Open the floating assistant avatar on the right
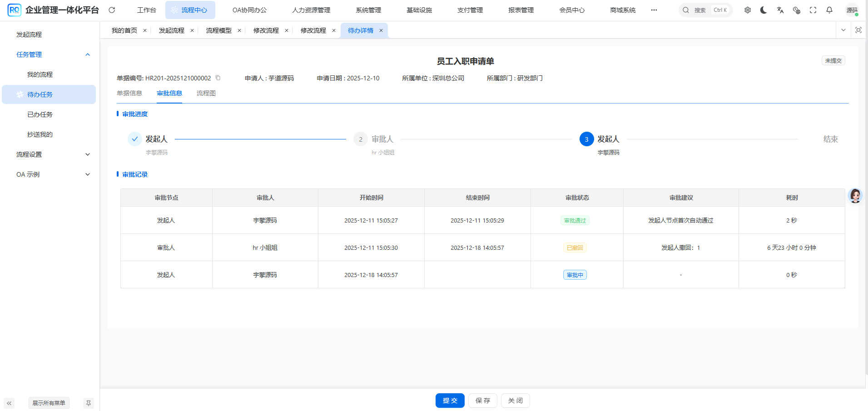 pyautogui.click(x=855, y=196)
